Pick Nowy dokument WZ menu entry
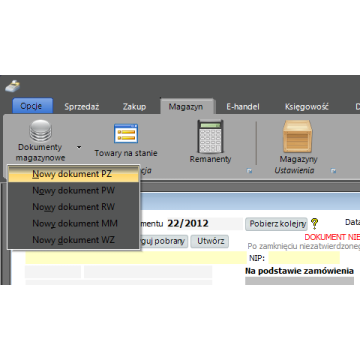360x360 pixels. [73, 240]
